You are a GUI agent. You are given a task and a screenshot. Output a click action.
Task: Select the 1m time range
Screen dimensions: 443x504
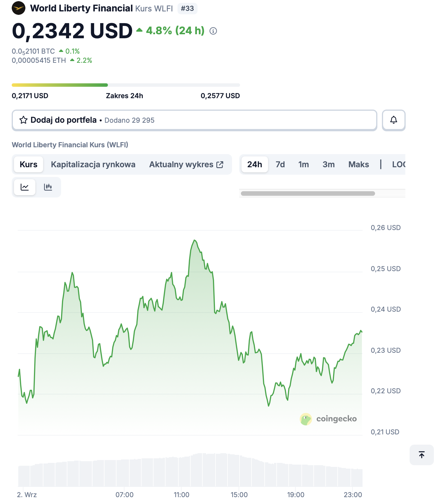(303, 164)
